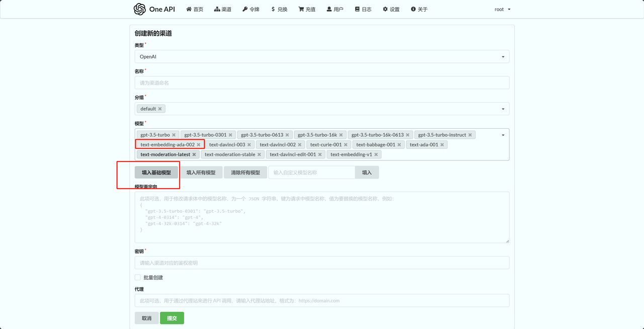Expand the 模型 selection dropdown arrow
The width and height of the screenshot is (644, 329).
503,135
